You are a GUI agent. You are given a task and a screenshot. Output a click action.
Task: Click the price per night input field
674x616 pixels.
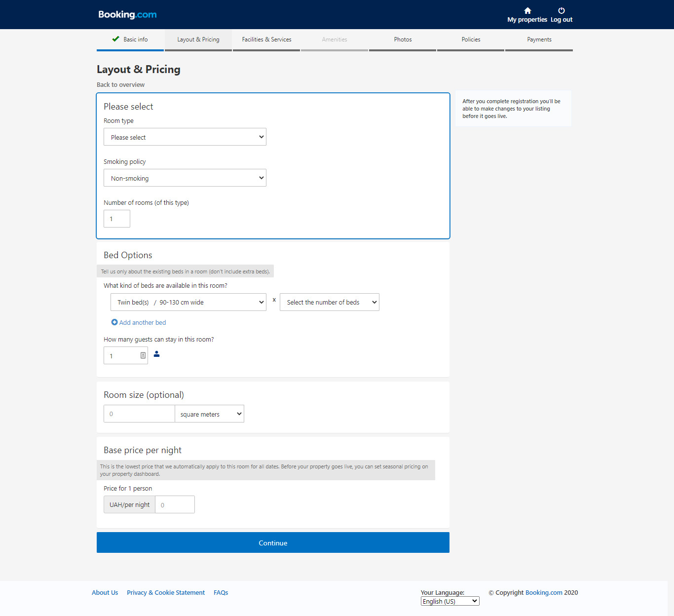pyautogui.click(x=175, y=504)
